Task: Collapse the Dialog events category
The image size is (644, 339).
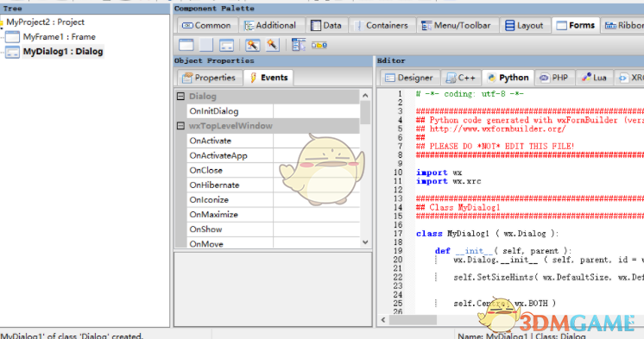Action: point(180,96)
